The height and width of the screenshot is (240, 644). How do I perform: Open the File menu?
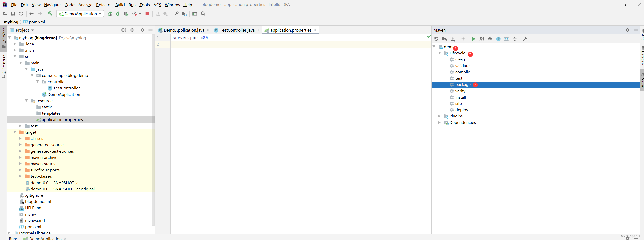pos(14,5)
